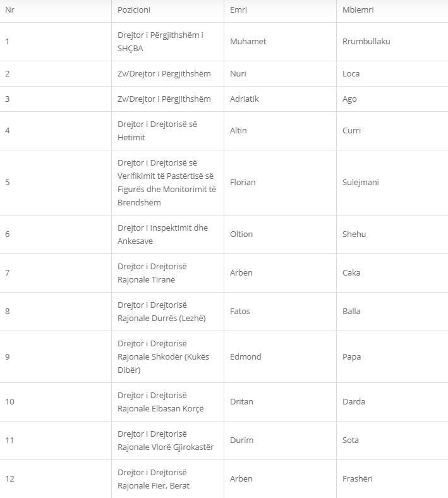Screen dimensions: 448x498
Task: Select the name Edmond
Action: (x=245, y=356)
